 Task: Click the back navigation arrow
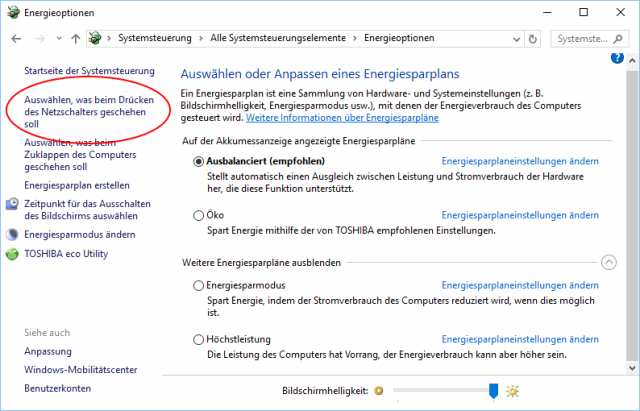[16, 39]
